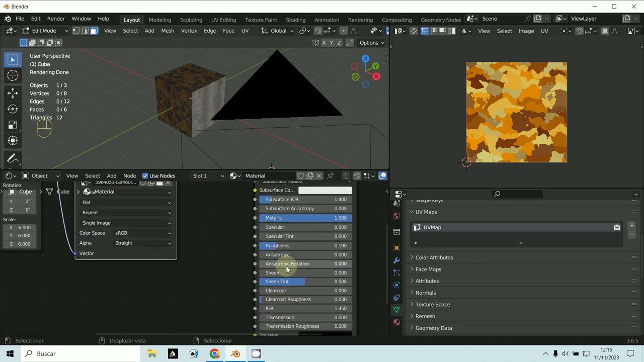Toggle X axis mesh mirror
Viewport: 644px width, 362px height.
click(324, 43)
